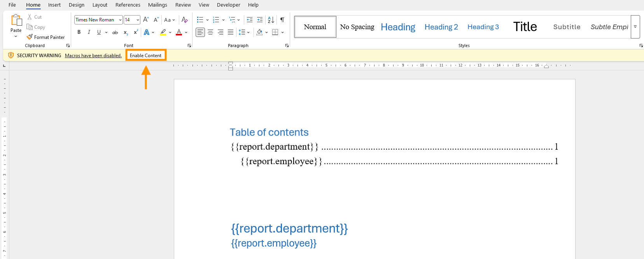Switch to the Insert tab

pyautogui.click(x=54, y=5)
